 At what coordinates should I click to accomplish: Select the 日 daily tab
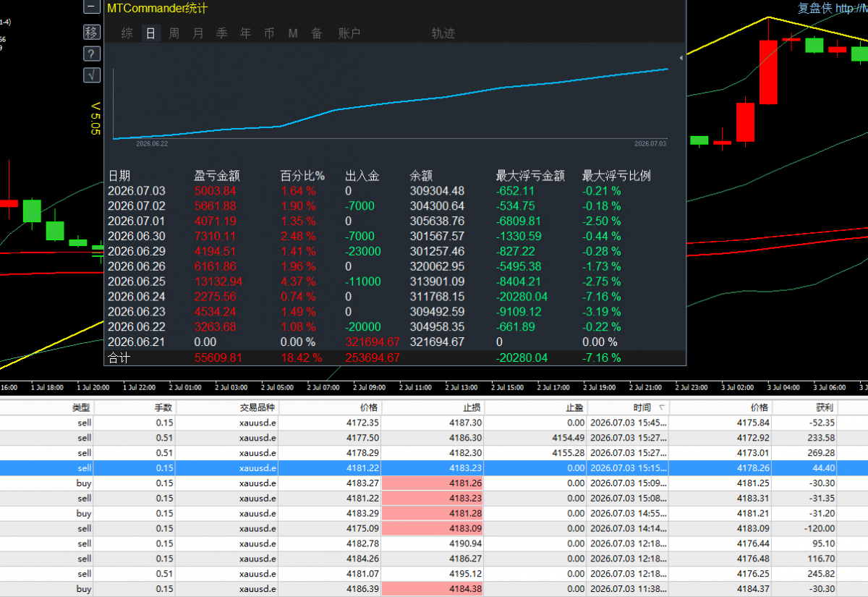tap(150, 33)
